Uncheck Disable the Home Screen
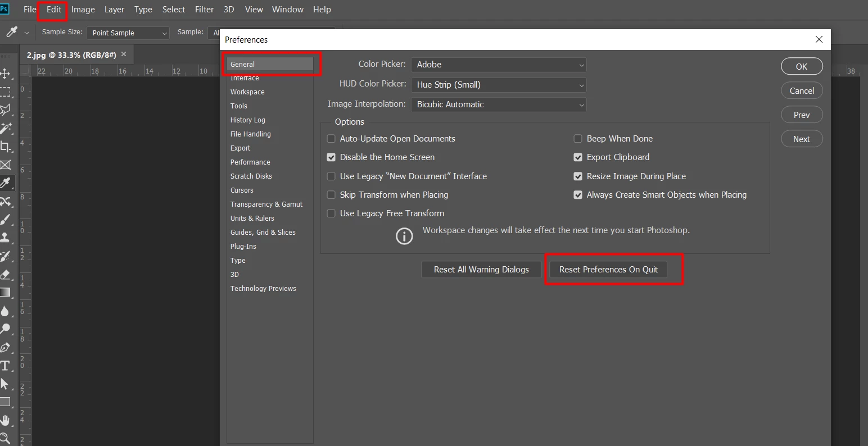 pyautogui.click(x=331, y=157)
